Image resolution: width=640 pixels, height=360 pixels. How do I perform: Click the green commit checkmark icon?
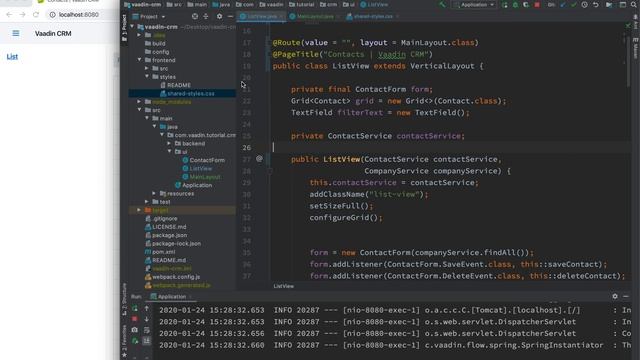[573, 5]
